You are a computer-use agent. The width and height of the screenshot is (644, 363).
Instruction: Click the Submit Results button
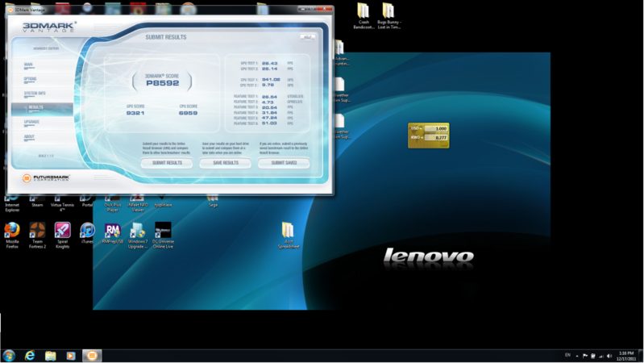click(x=167, y=163)
